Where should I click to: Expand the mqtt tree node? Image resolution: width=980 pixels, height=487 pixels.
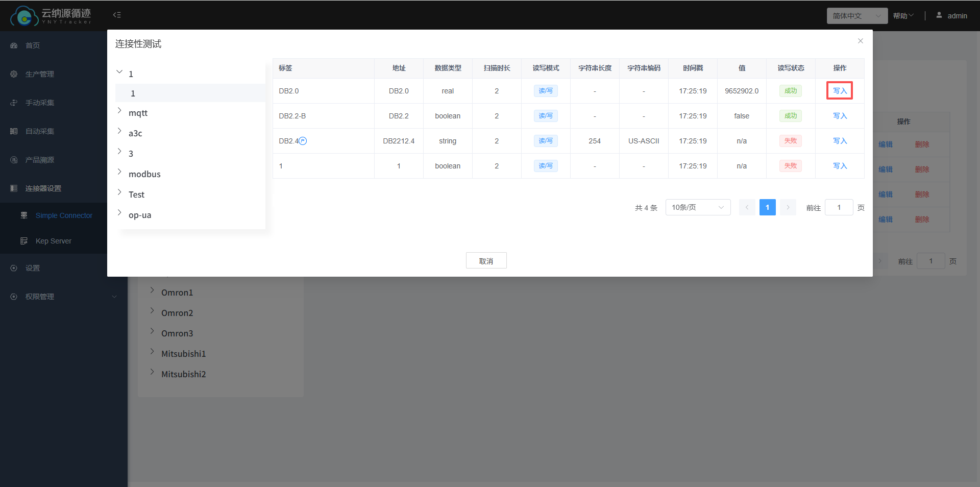click(119, 111)
